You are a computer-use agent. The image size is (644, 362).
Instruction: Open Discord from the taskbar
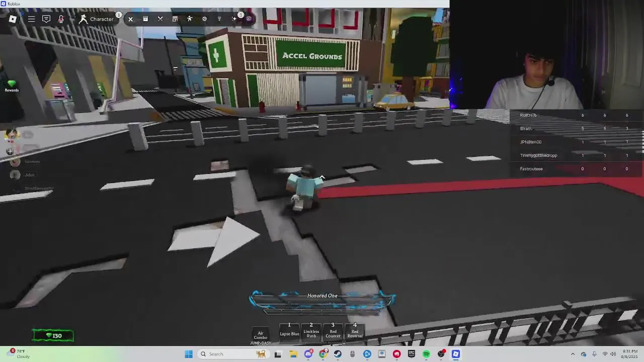click(x=308, y=354)
